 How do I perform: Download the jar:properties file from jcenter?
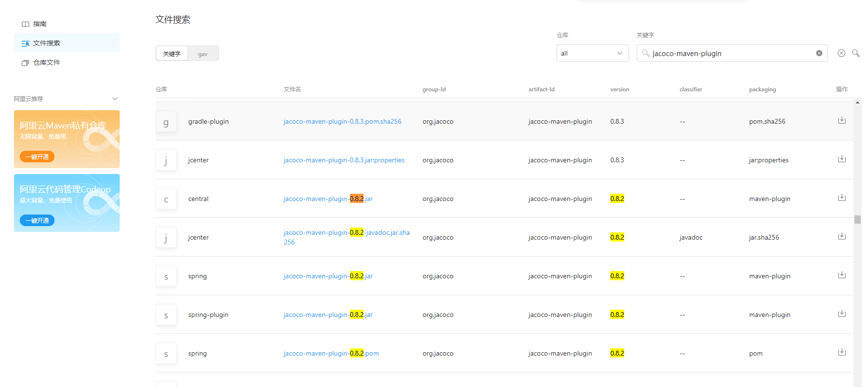(841, 159)
